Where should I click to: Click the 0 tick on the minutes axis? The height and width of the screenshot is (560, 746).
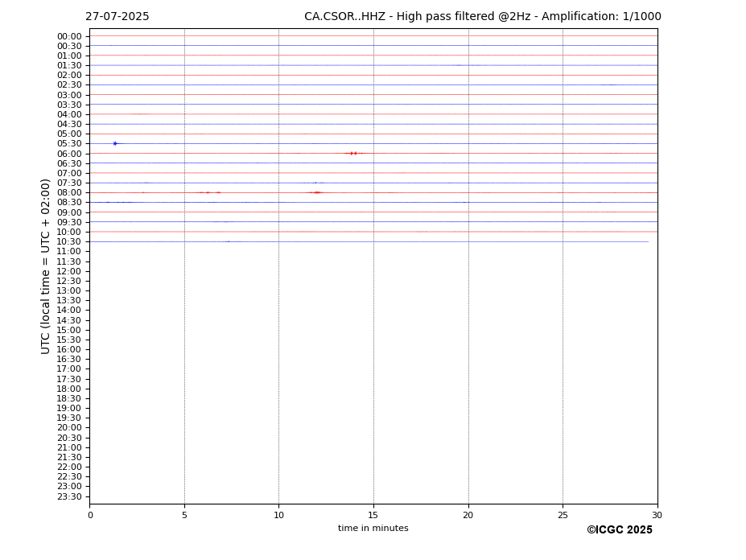pos(90,515)
